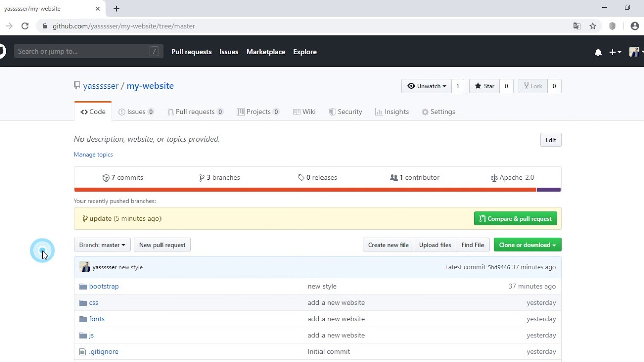Click the browser address bar URL
644x362 pixels.
tap(124, 26)
